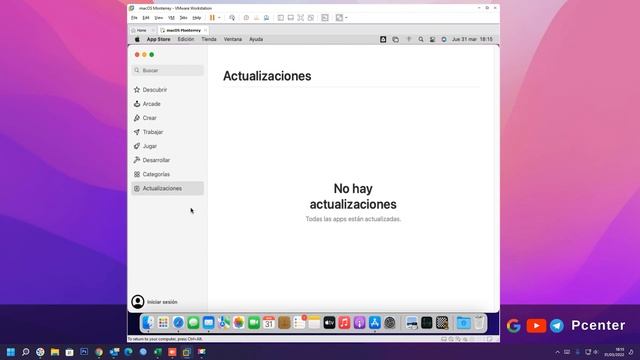Enter full screen mode in VMware toolbar
The image size is (640, 360).
point(301,18)
